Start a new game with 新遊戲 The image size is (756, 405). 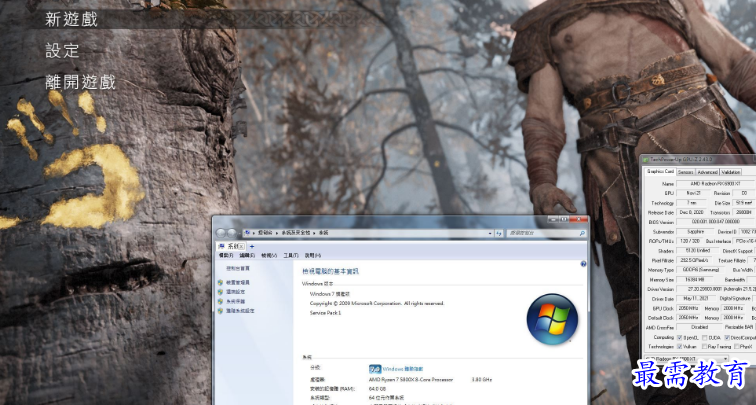71,19
